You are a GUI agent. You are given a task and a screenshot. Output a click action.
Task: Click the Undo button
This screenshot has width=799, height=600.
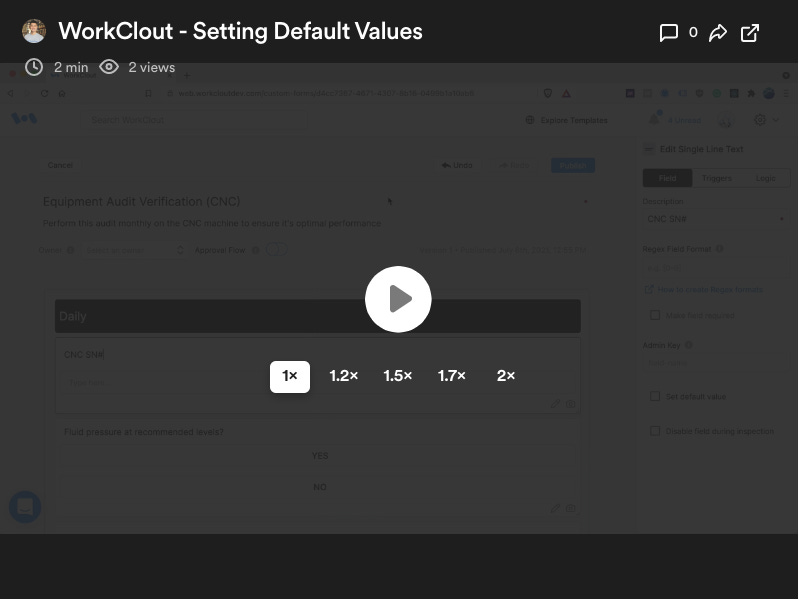click(457, 165)
